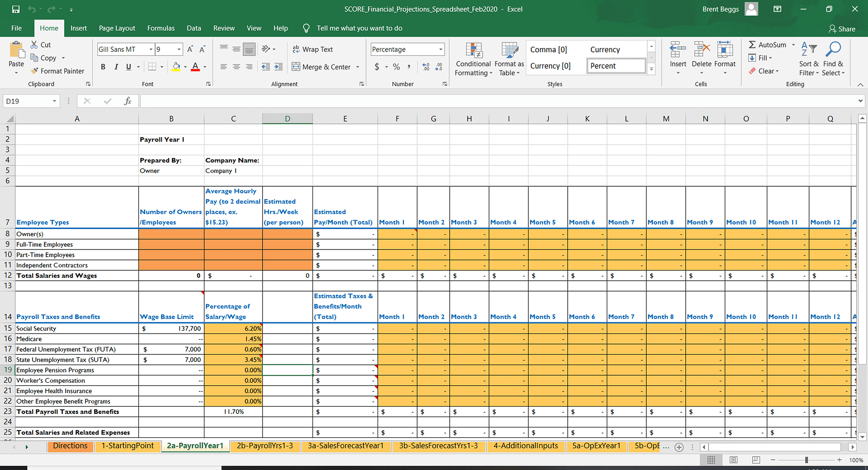
Task: Click Format cells icon in Cells group
Action: [725, 49]
